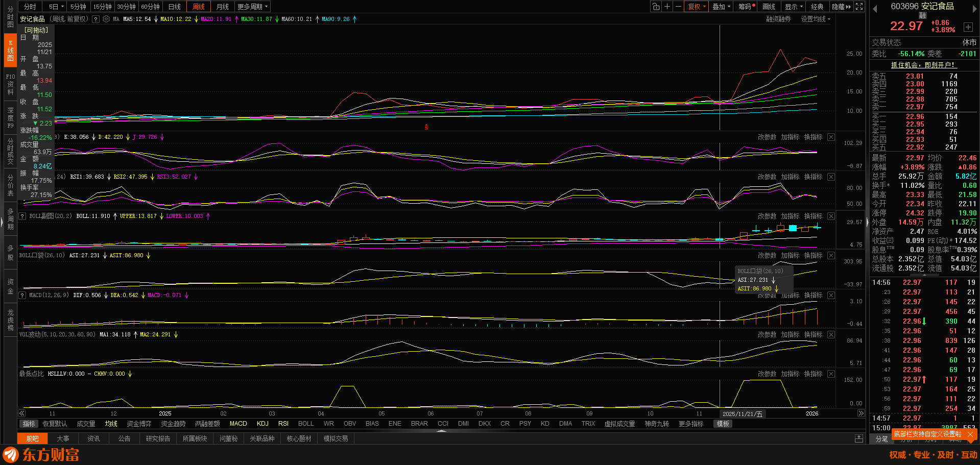The height and width of the screenshot is (465, 980).
Task: Click 改参数 in the RSI sub-panel
Action: (767, 177)
